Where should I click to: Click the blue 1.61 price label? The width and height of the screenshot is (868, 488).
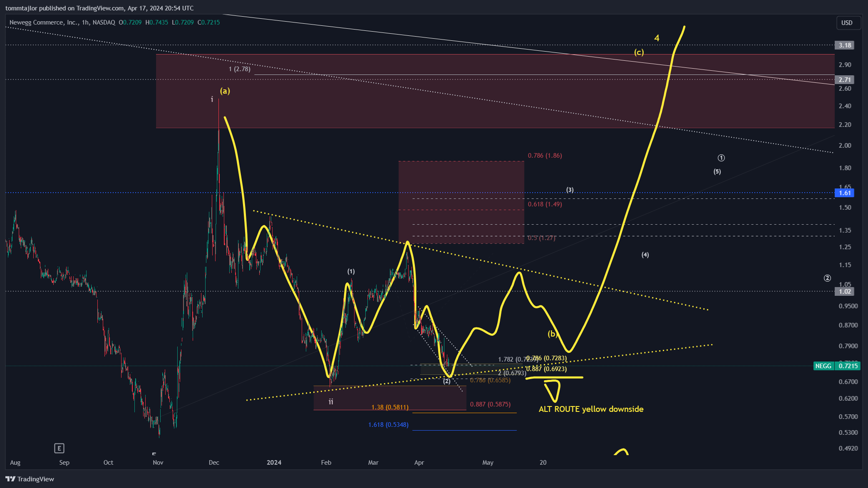(x=845, y=193)
